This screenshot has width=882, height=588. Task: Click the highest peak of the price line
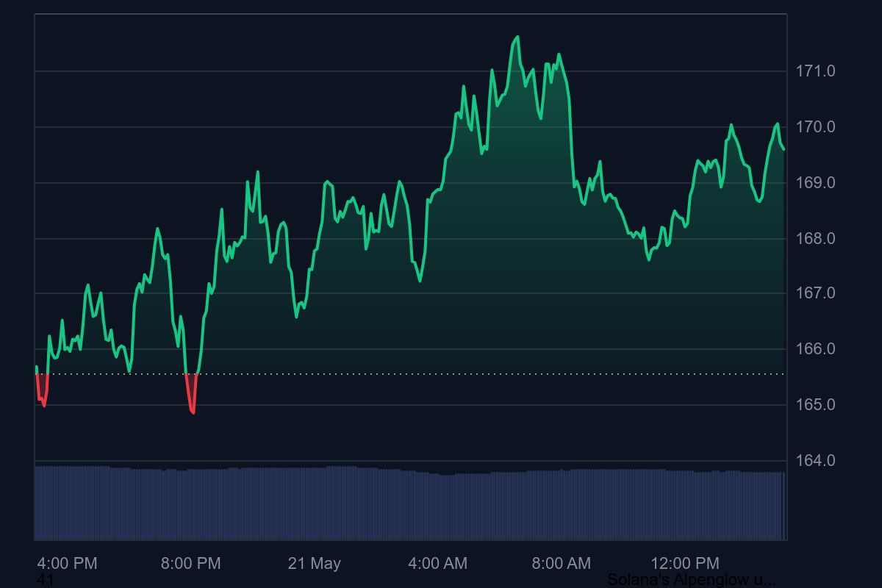(517, 37)
